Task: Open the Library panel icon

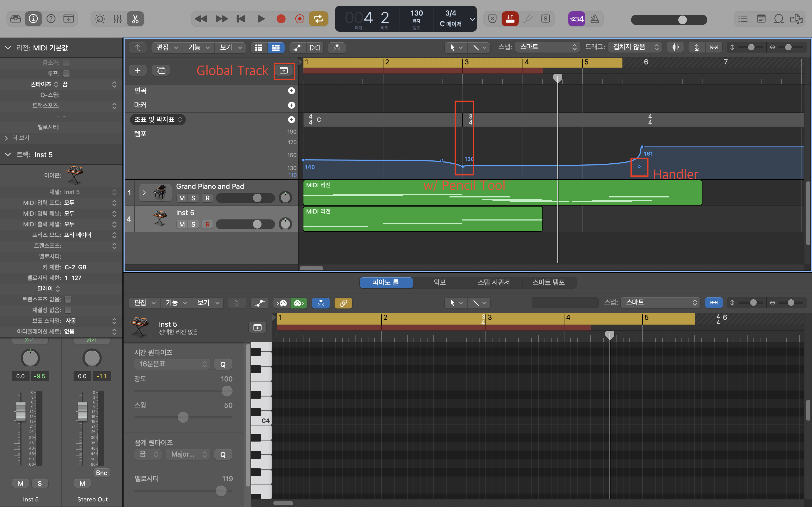Action: (x=15, y=19)
